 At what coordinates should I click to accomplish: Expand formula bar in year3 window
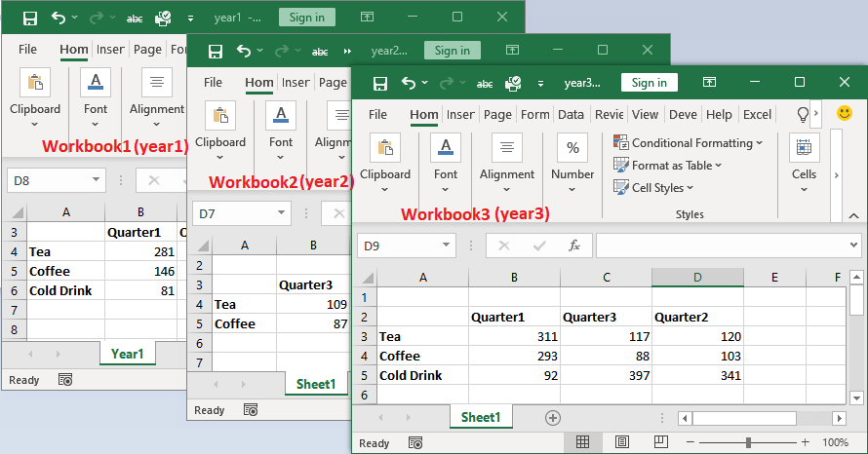tap(853, 245)
